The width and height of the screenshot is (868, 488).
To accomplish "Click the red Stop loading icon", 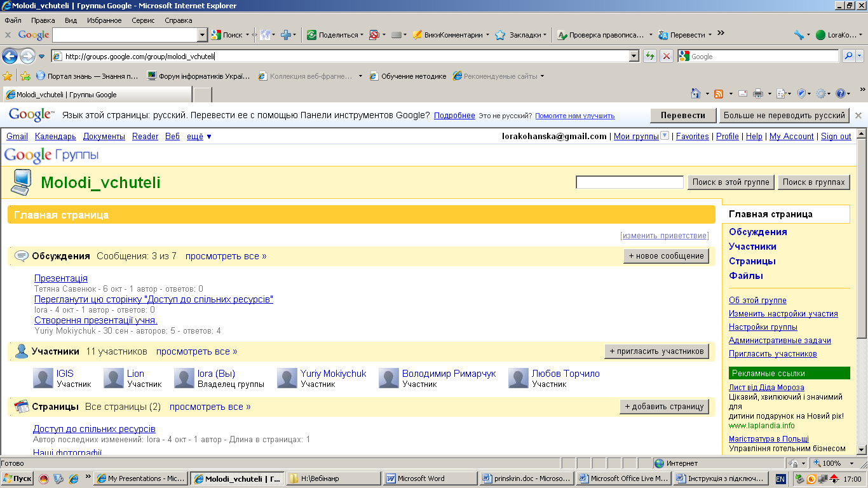I will click(x=667, y=56).
